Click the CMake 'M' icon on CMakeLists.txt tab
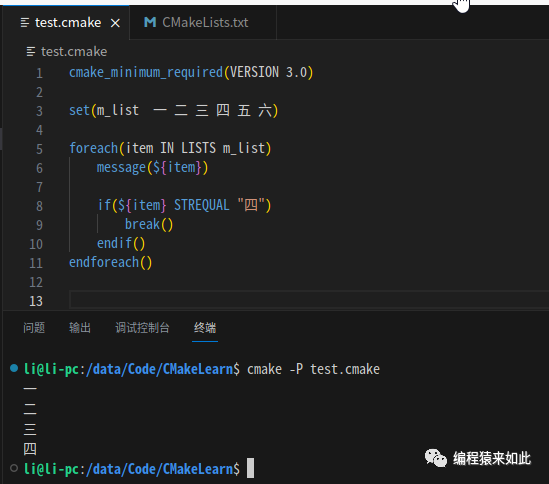The image size is (549, 484). pyautogui.click(x=150, y=22)
